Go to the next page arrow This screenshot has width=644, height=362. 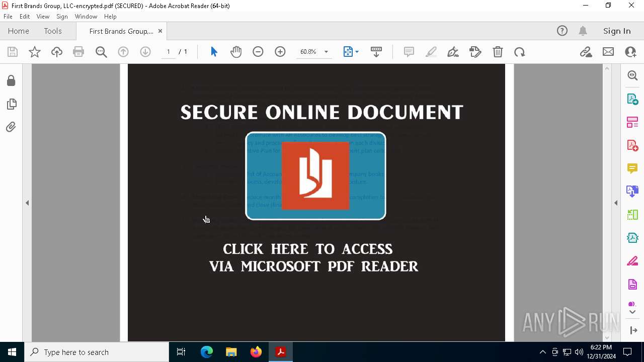point(145,52)
